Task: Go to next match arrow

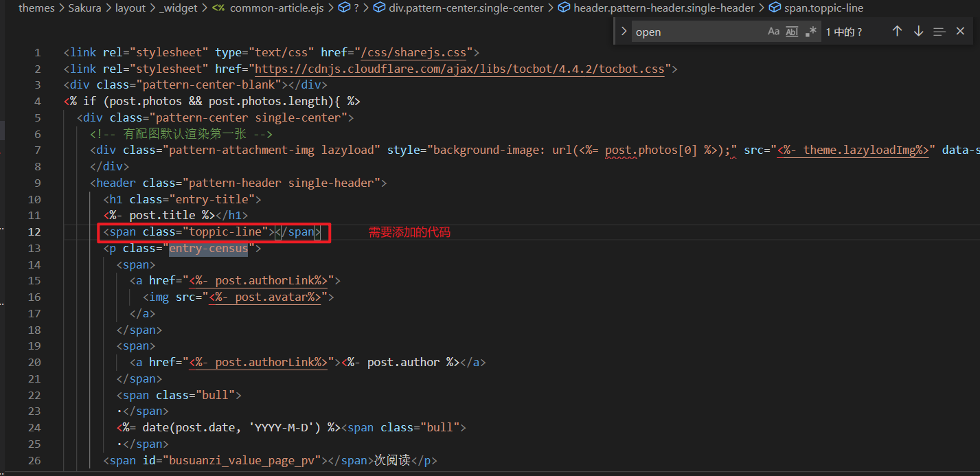Action: (918, 32)
